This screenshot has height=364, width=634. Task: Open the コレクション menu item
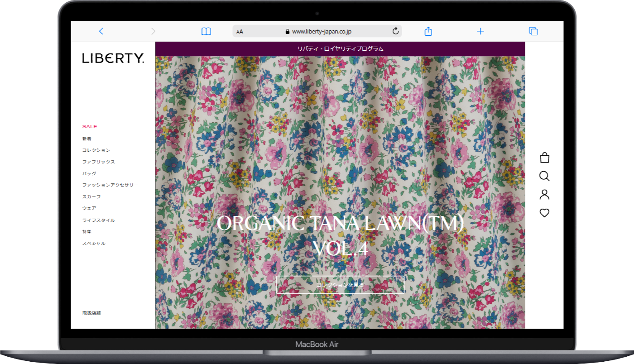[96, 150]
